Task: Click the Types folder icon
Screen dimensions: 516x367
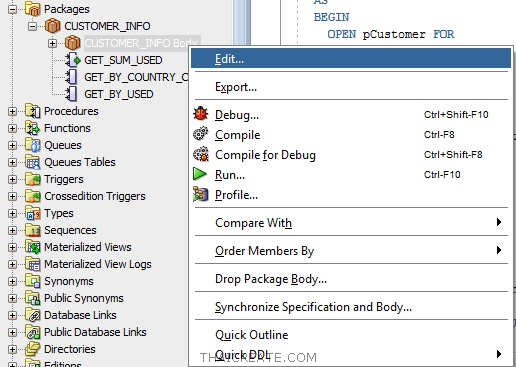Action: tap(33, 213)
